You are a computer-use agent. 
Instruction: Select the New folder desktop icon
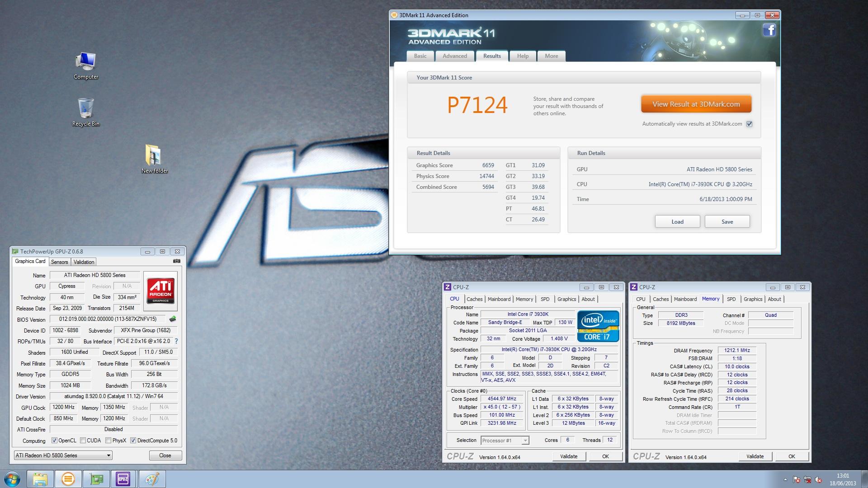point(154,159)
